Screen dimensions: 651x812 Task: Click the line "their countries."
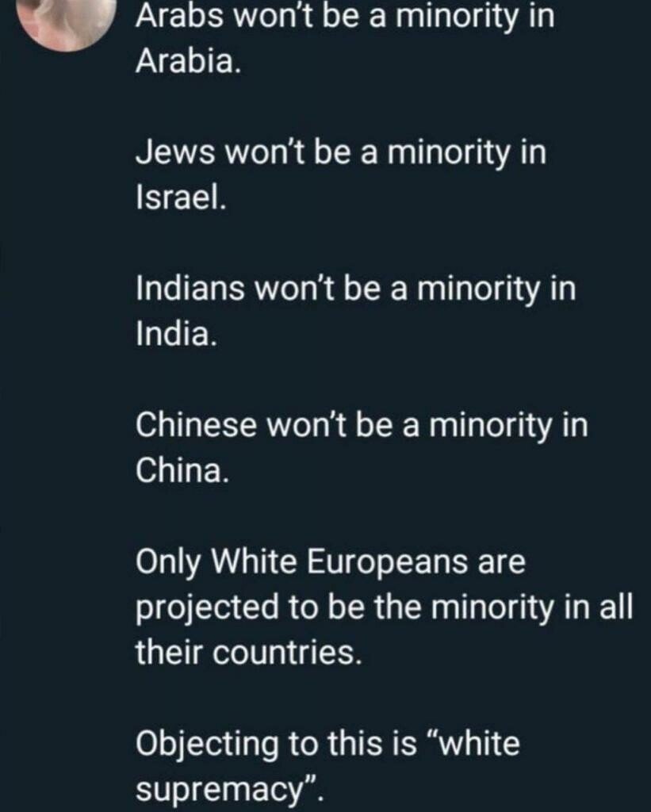(x=248, y=652)
